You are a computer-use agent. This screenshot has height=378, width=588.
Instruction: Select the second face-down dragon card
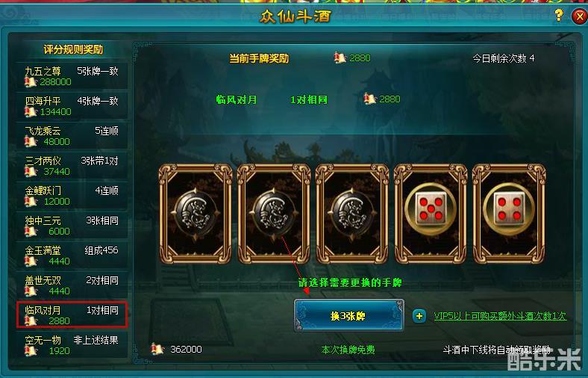274,214
